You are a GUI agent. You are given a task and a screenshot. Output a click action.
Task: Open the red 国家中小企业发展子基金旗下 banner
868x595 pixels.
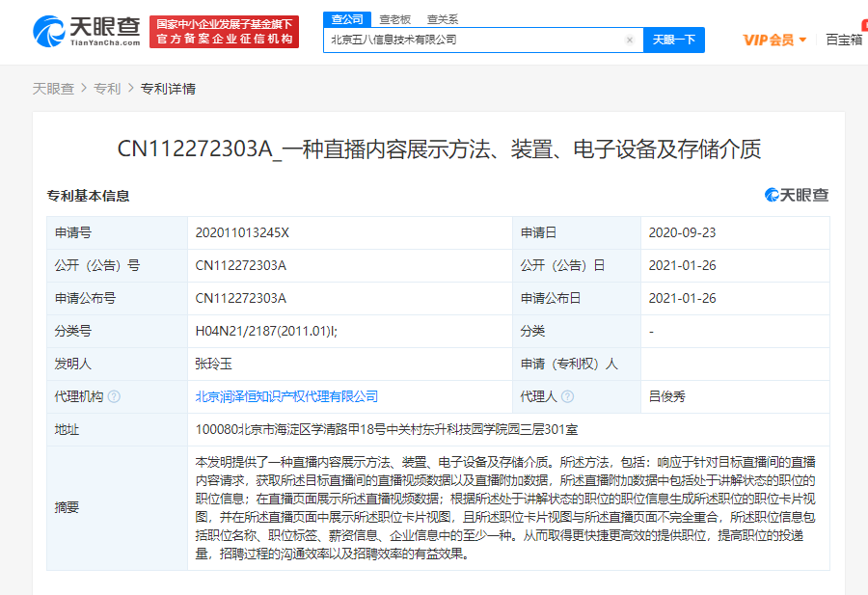coord(224,32)
